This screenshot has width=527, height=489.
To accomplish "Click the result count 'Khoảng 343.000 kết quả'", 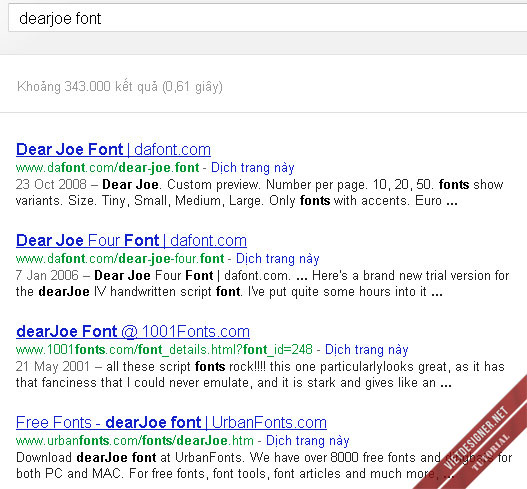I will (x=87, y=87).
